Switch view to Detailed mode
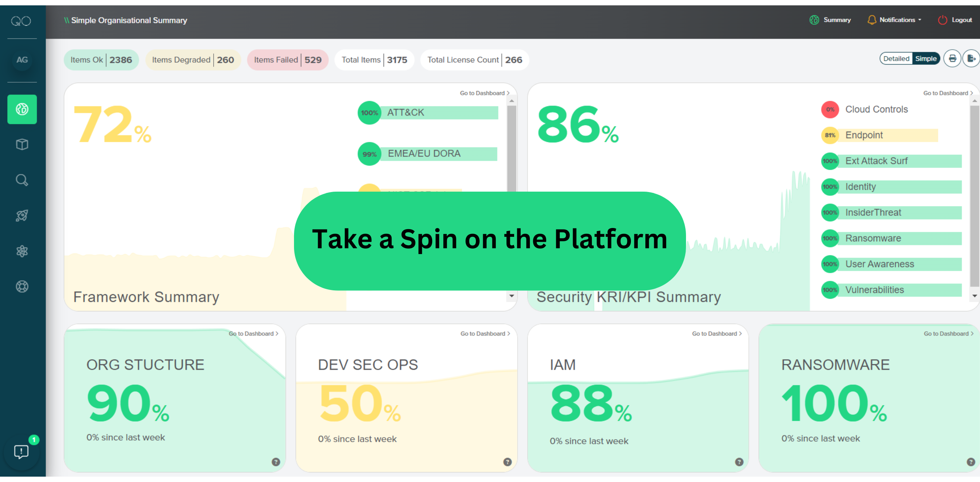980x482 pixels. click(896, 59)
